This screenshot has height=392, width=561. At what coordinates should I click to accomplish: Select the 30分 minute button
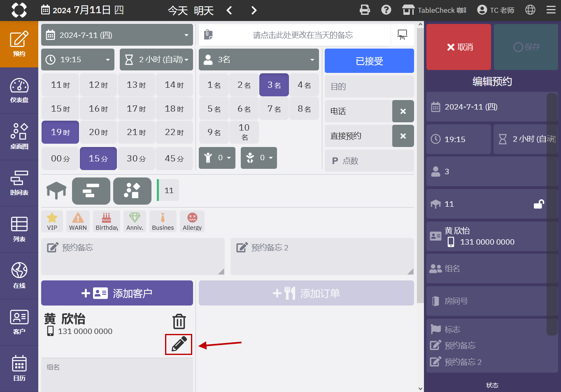(x=136, y=159)
